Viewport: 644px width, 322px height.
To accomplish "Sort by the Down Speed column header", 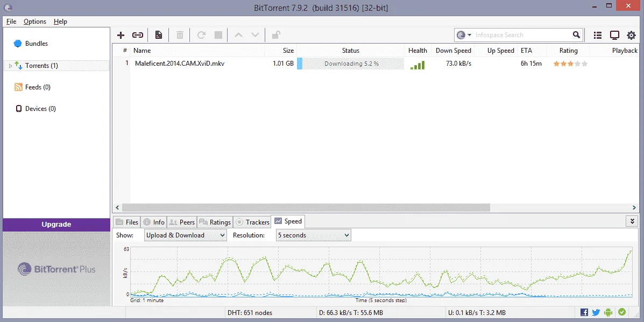I will click(453, 51).
